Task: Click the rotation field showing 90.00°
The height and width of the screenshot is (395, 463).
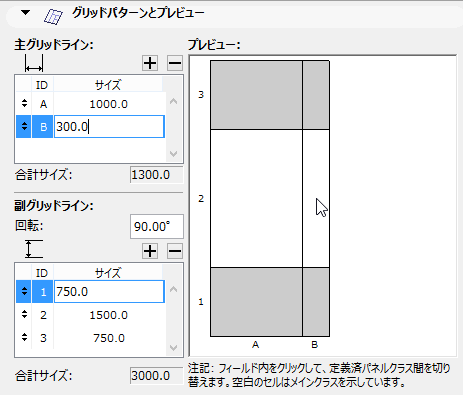Action: pos(157,227)
